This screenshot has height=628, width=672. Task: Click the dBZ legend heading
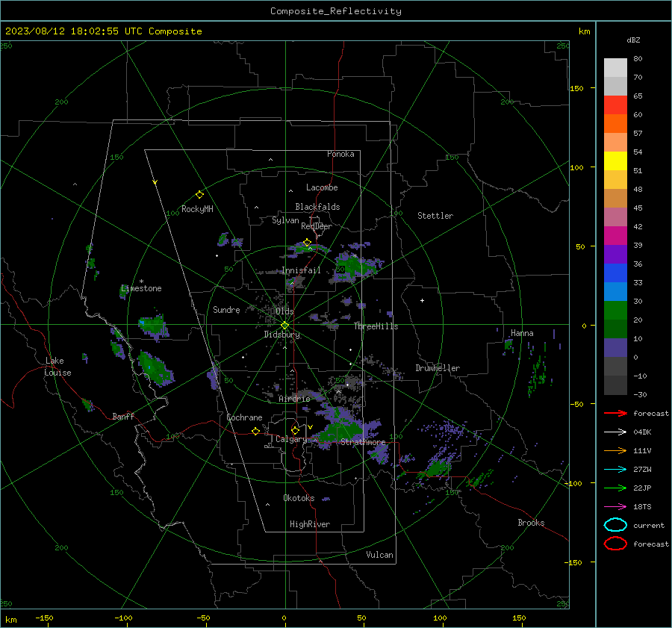point(633,40)
